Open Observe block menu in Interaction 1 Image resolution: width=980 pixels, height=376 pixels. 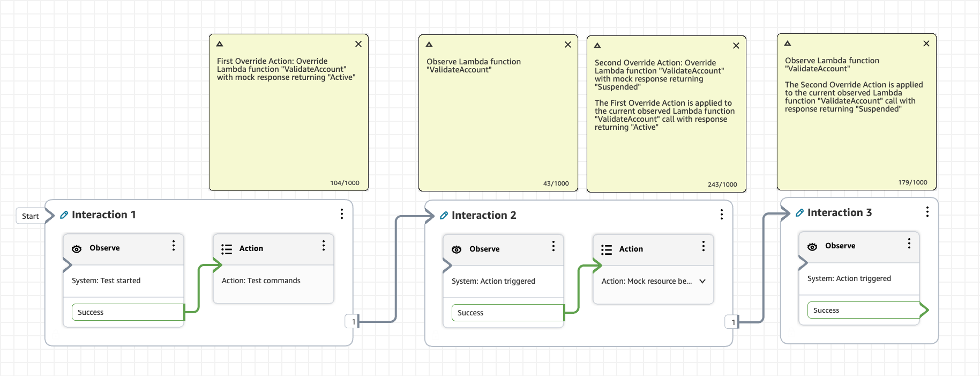coord(174,246)
